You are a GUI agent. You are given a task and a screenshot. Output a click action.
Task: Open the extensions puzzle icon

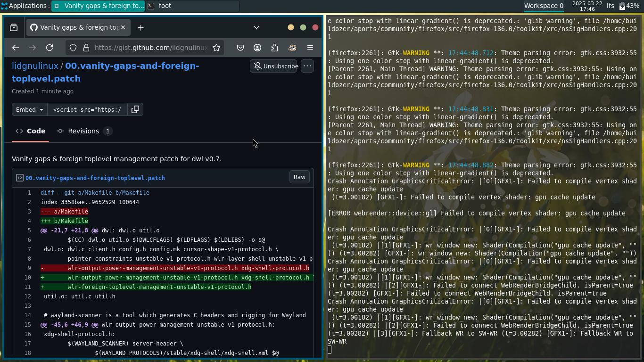(x=275, y=48)
